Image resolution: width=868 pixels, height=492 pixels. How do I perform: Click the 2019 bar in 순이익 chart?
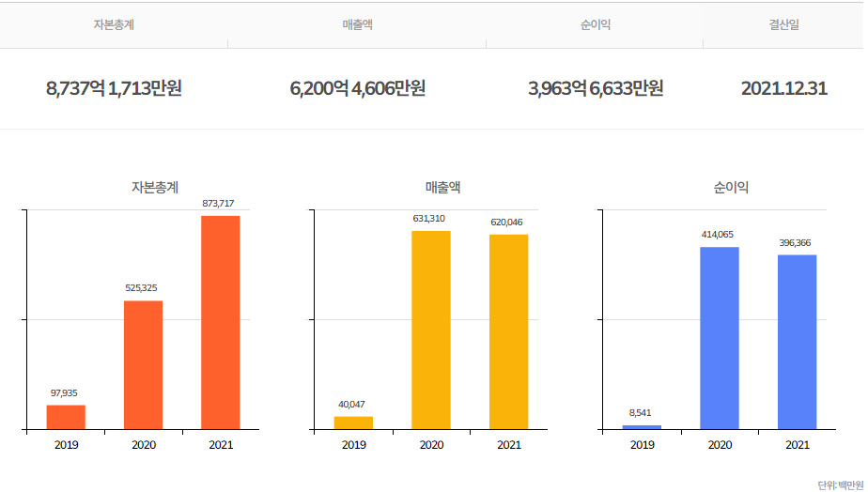pos(642,427)
